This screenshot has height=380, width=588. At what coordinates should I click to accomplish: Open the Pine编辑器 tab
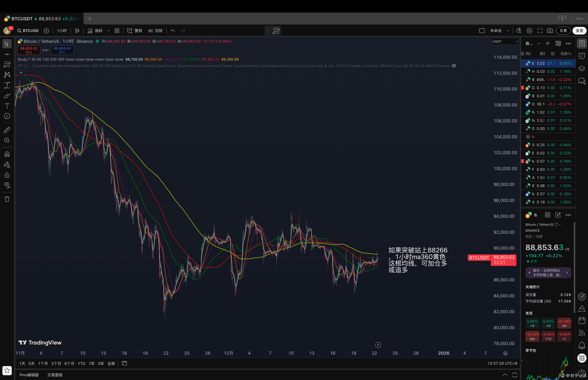click(29, 375)
